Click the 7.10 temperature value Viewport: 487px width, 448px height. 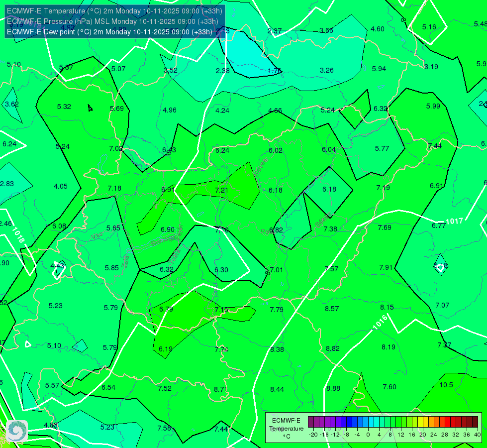(222, 230)
